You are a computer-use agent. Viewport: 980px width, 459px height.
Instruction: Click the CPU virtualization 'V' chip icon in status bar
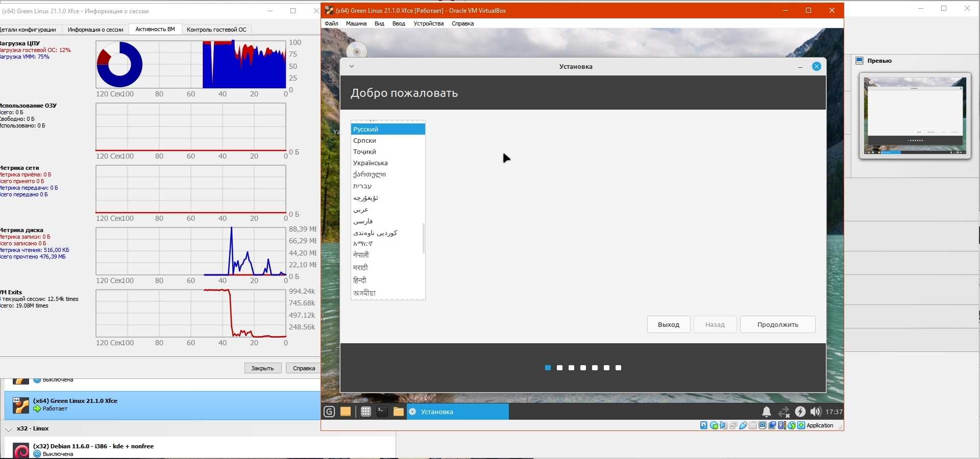click(781, 425)
